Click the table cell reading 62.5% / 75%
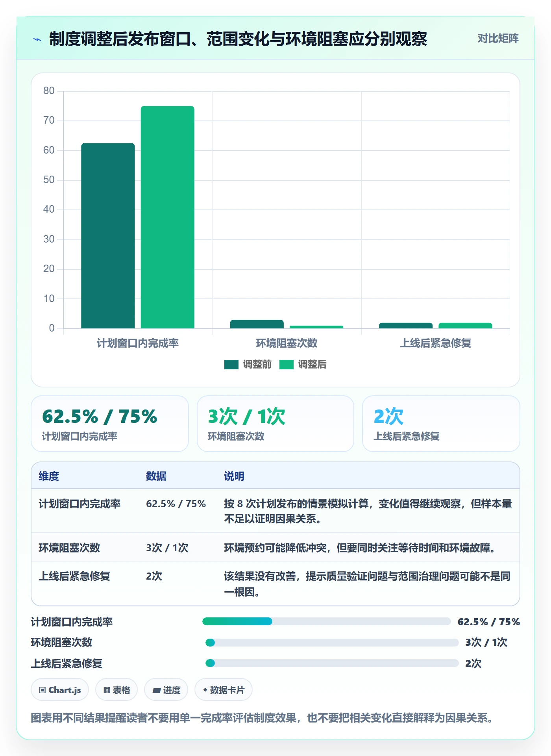 click(x=176, y=504)
